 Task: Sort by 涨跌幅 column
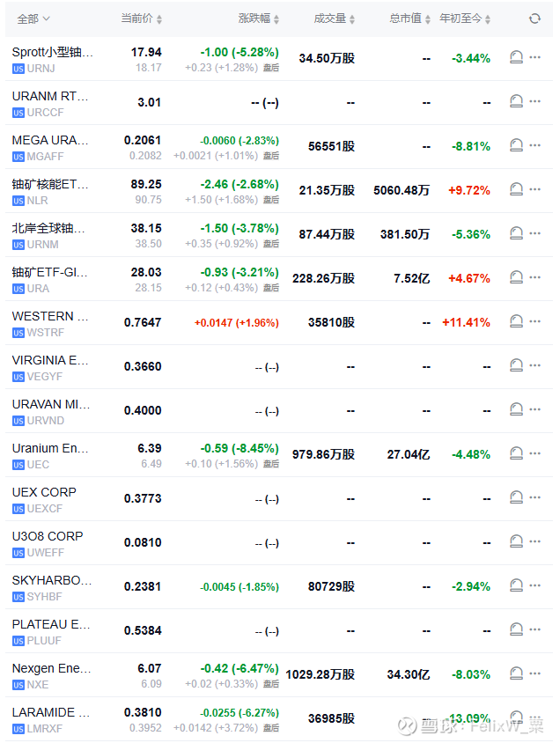[x=259, y=18]
